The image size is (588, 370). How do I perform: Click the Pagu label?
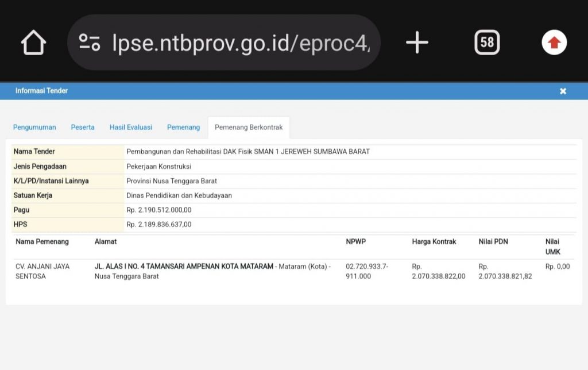click(21, 210)
